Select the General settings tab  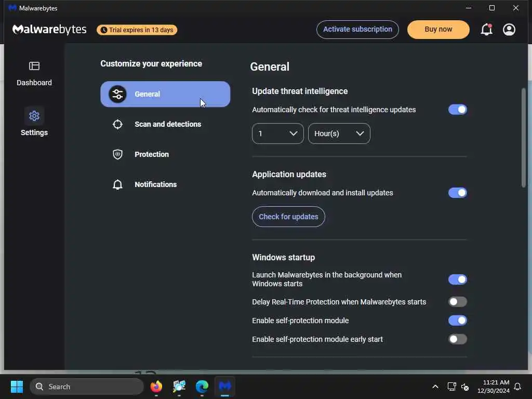pos(165,94)
